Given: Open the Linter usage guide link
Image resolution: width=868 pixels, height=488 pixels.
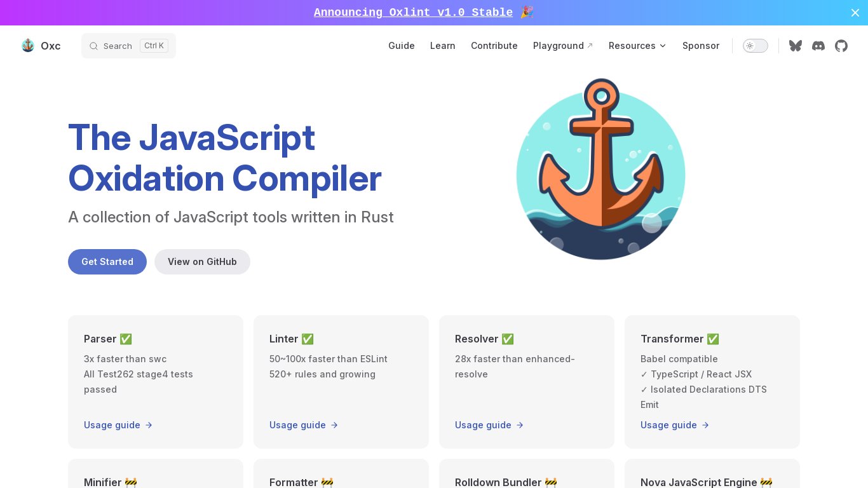Looking at the screenshot, I should [x=304, y=425].
